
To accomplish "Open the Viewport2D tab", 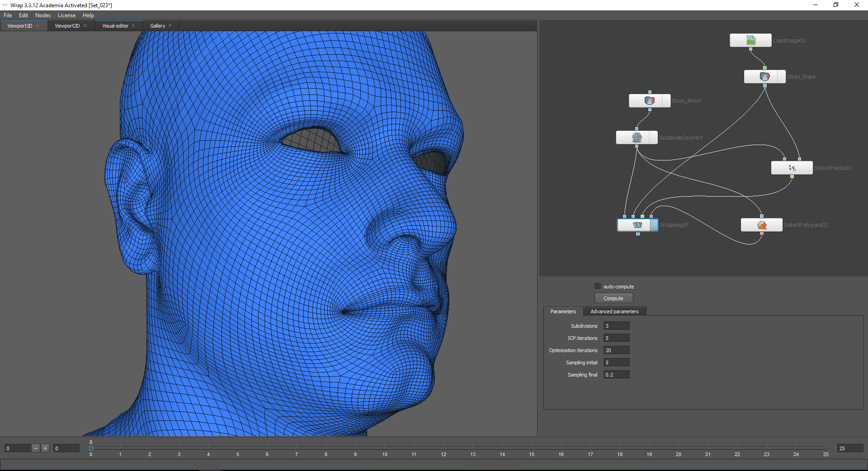I will pos(67,26).
